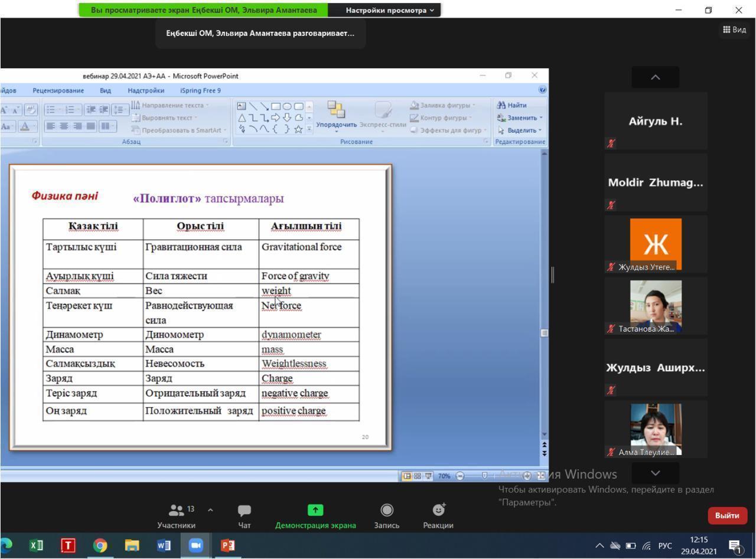Switch layout using the Вид button
Image resolution: width=756 pixels, height=559 pixels.
(x=734, y=30)
